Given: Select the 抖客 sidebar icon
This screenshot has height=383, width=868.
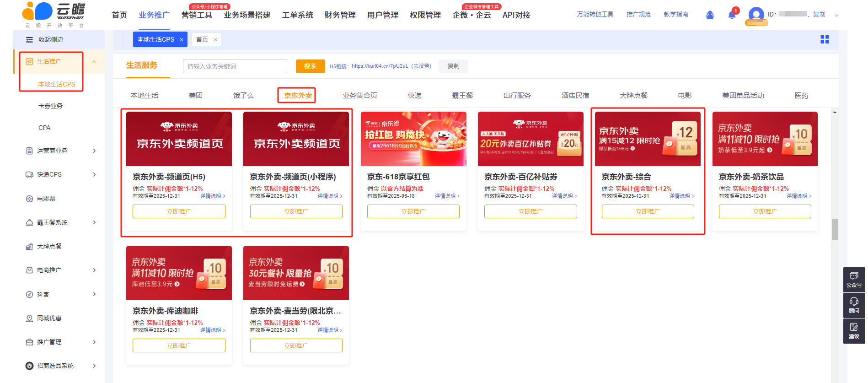Looking at the screenshot, I should [x=29, y=294].
